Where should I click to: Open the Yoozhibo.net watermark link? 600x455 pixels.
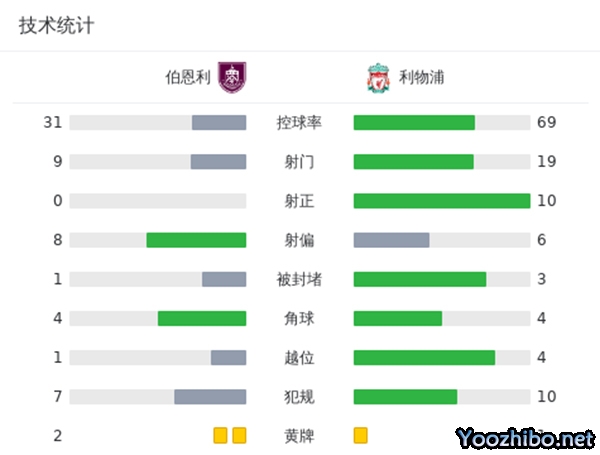click(x=524, y=438)
